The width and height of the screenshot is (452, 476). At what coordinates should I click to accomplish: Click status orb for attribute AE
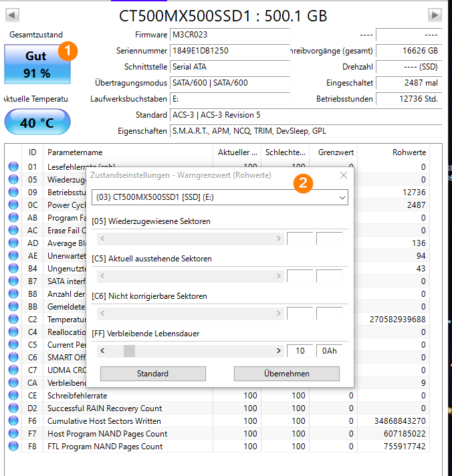pos(13,255)
